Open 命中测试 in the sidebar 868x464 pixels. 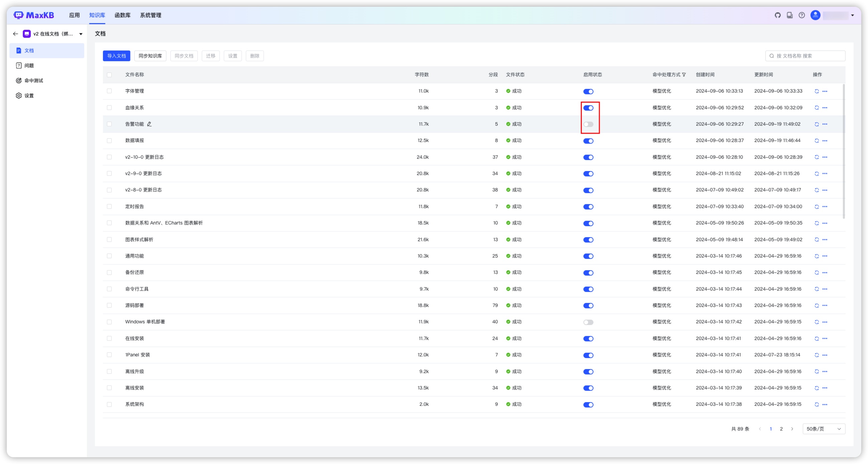tap(34, 81)
